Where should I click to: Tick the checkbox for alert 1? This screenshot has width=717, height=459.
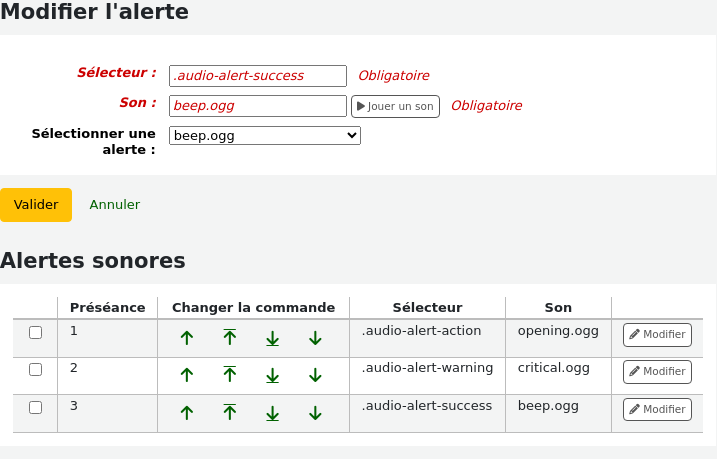coord(36,332)
